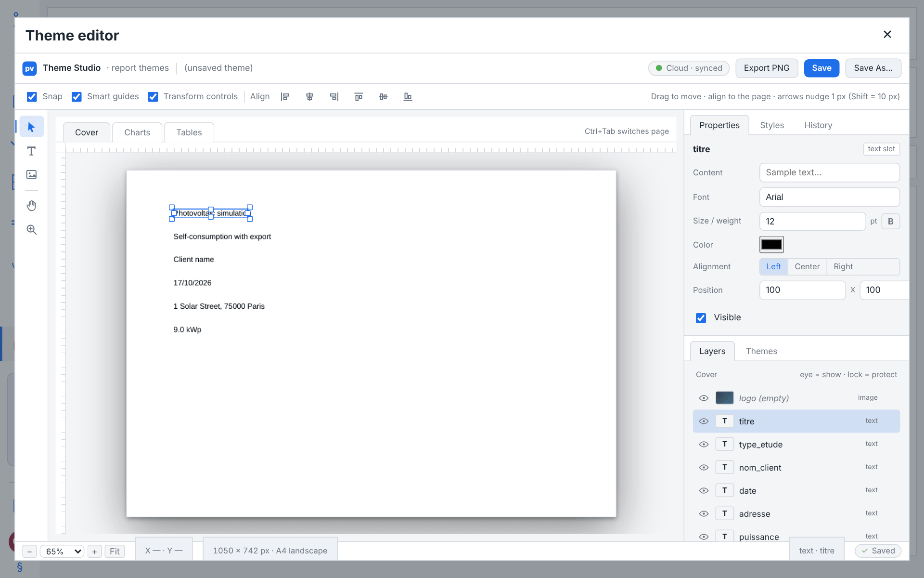Align selection to top edge

(359, 97)
